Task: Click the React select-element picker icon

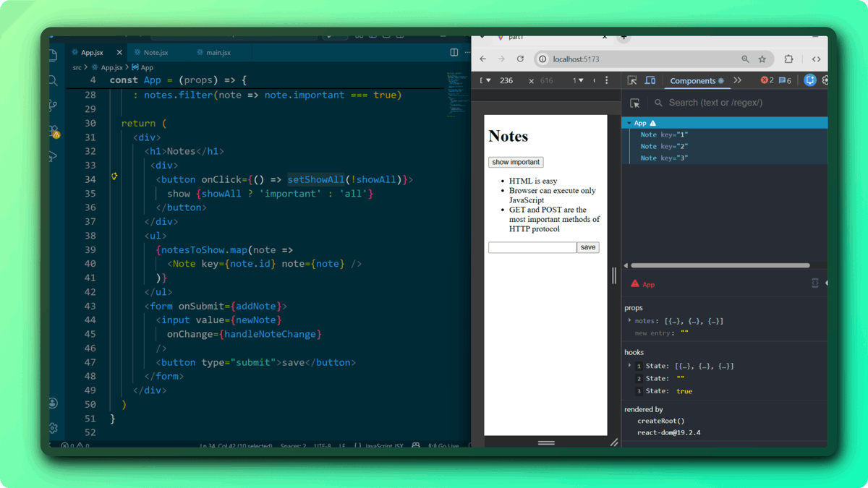Action: (635, 103)
